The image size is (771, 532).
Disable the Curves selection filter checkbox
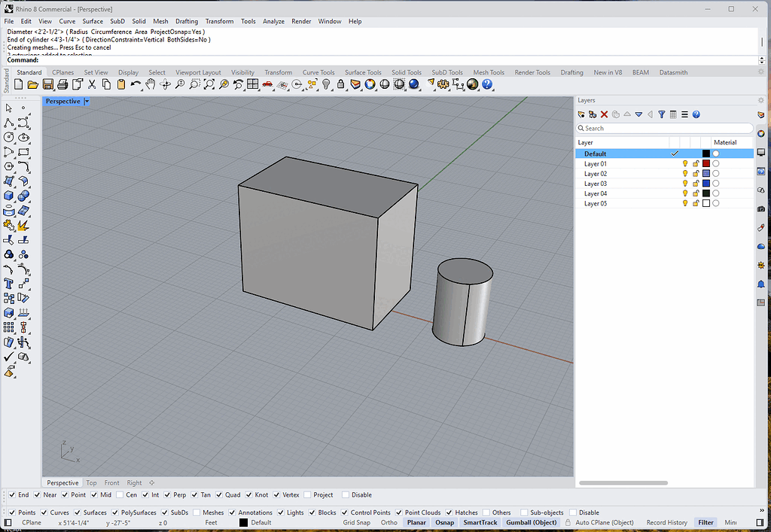click(42, 512)
